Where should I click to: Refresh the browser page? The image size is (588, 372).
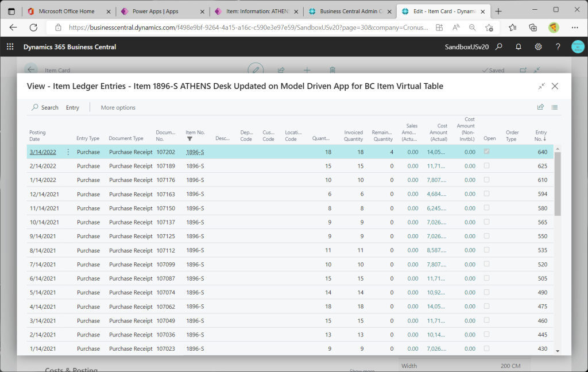[33, 28]
